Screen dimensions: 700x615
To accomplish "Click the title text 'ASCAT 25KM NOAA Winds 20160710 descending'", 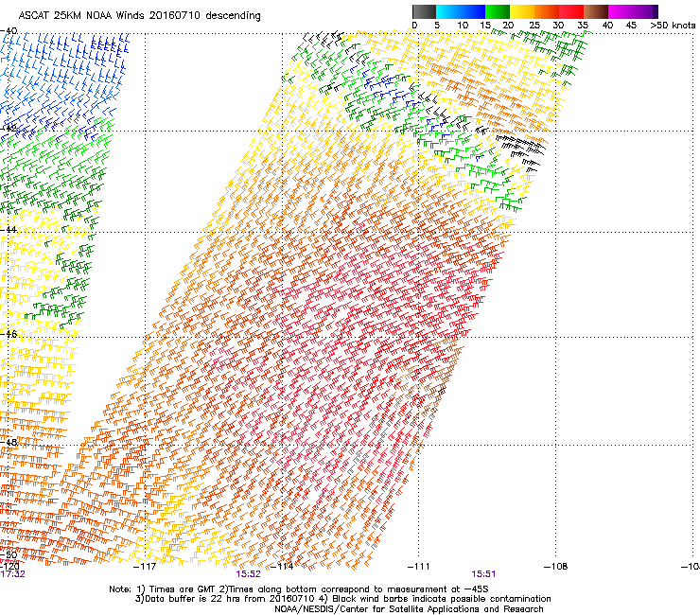I will [x=139, y=16].
